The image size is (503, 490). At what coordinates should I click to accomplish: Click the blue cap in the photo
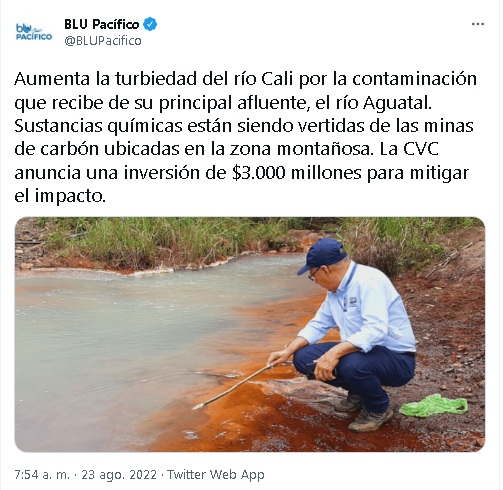[x=322, y=255]
